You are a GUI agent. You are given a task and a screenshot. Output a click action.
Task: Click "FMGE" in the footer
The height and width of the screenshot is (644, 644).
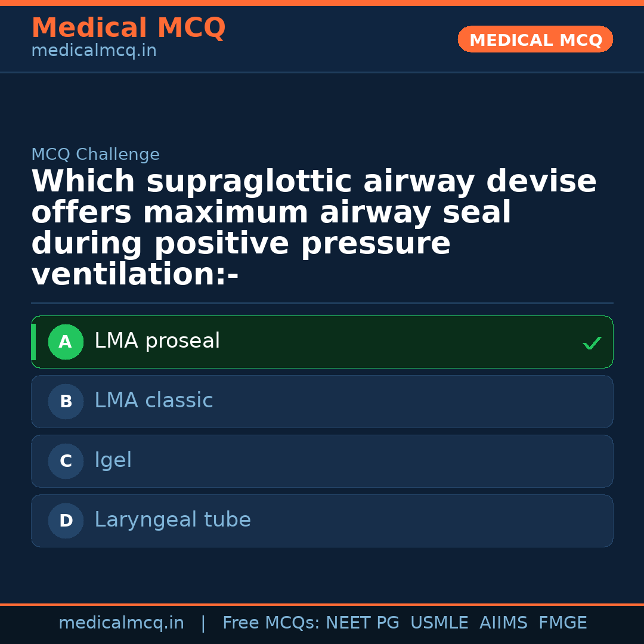pos(562,623)
